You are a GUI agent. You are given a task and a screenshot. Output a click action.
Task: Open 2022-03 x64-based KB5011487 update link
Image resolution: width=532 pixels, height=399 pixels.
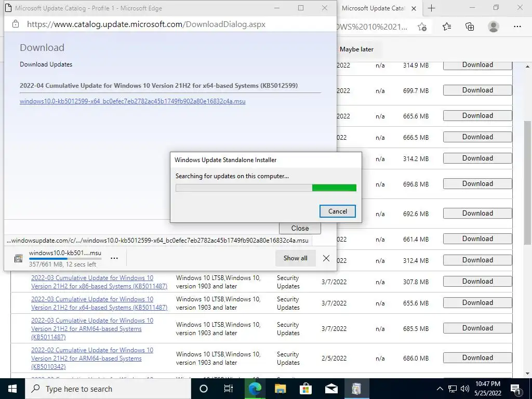(99, 303)
